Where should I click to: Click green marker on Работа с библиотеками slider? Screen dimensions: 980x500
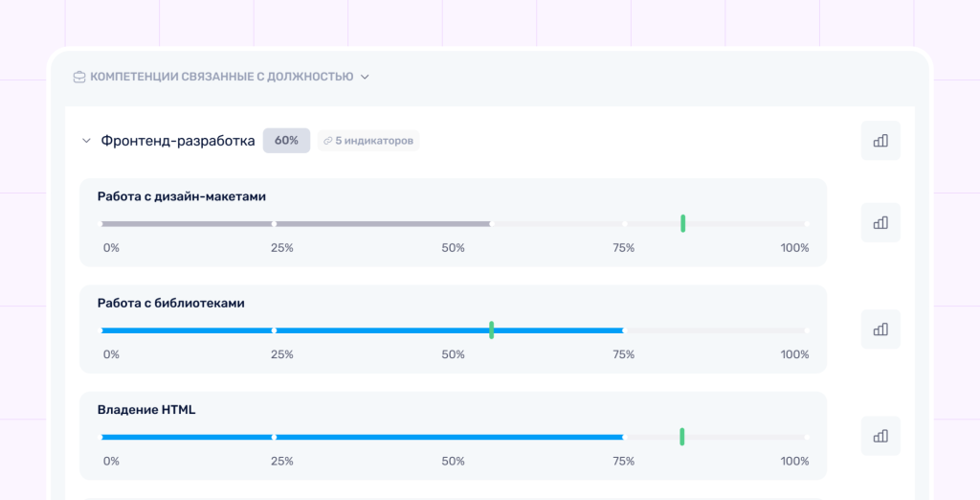[492, 330]
